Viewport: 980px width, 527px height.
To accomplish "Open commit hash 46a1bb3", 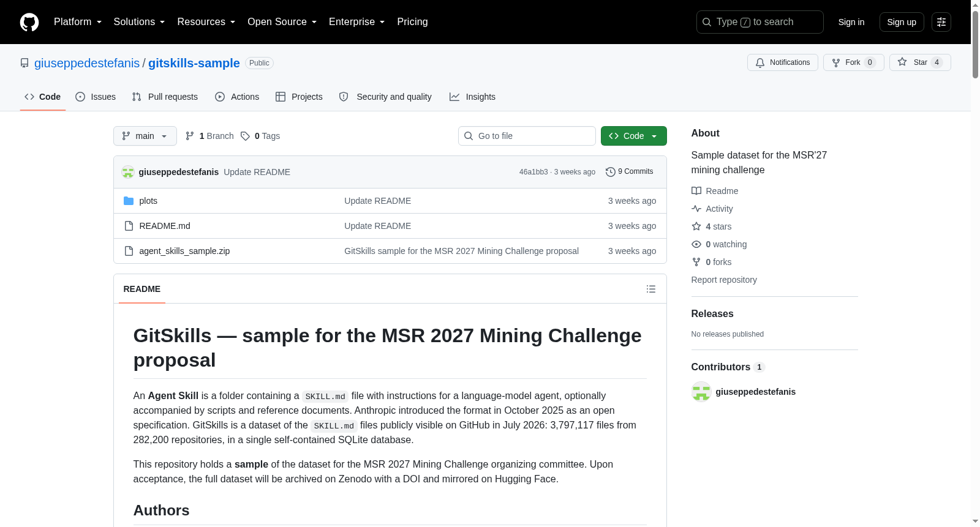I will point(533,172).
